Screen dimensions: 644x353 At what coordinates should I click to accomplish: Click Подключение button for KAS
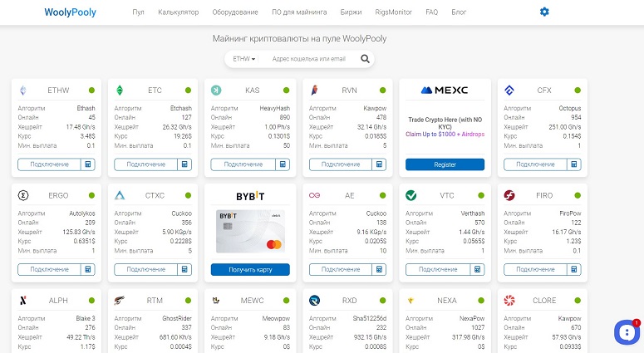click(243, 164)
